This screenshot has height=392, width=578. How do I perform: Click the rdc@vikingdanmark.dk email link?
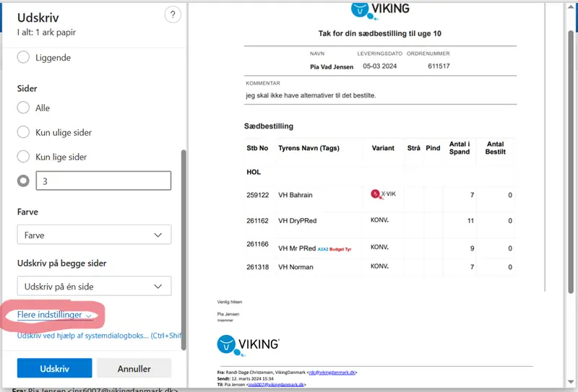click(x=332, y=373)
